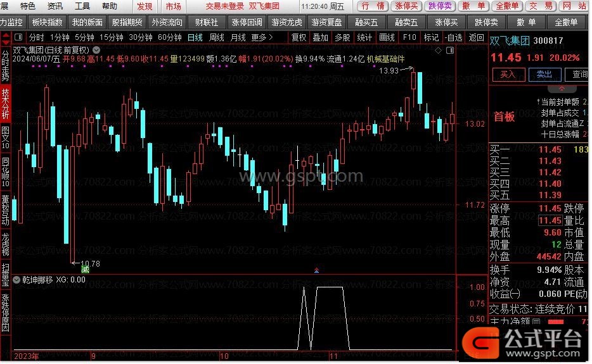This screenshot has height=364, width=592.
Task: Click the blue 卖出 sell button
Action: (x=544, y=74)
